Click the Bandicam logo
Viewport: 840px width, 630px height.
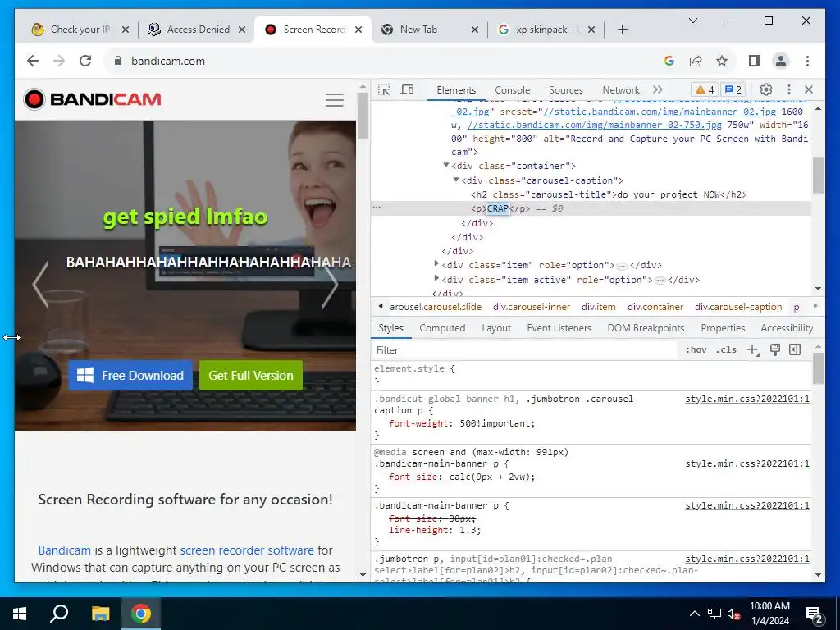pos(92,99)
